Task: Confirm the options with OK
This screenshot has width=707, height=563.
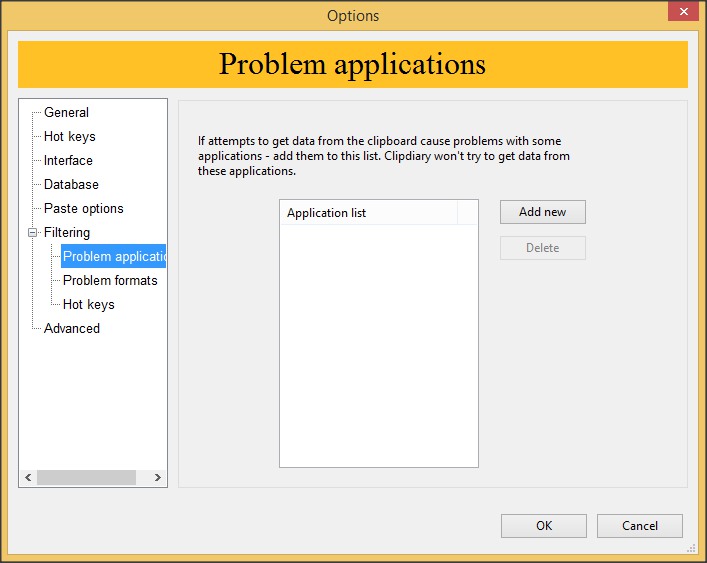Action: [543, 526]
